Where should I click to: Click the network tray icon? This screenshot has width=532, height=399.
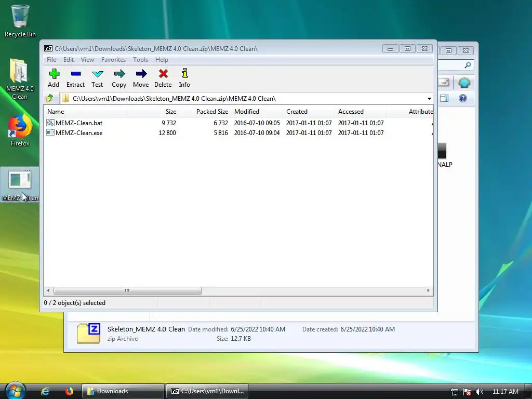(x=454, y=392)
